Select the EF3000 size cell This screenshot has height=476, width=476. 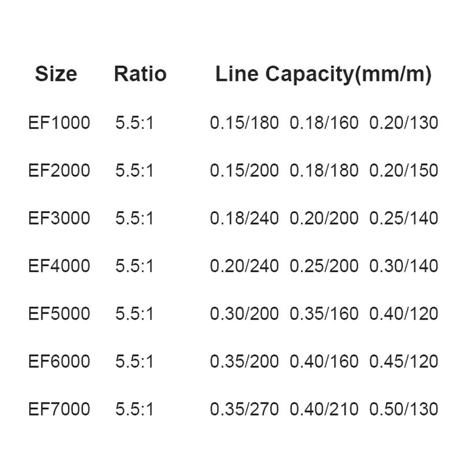pyautogui.click(x=59, y=218)
